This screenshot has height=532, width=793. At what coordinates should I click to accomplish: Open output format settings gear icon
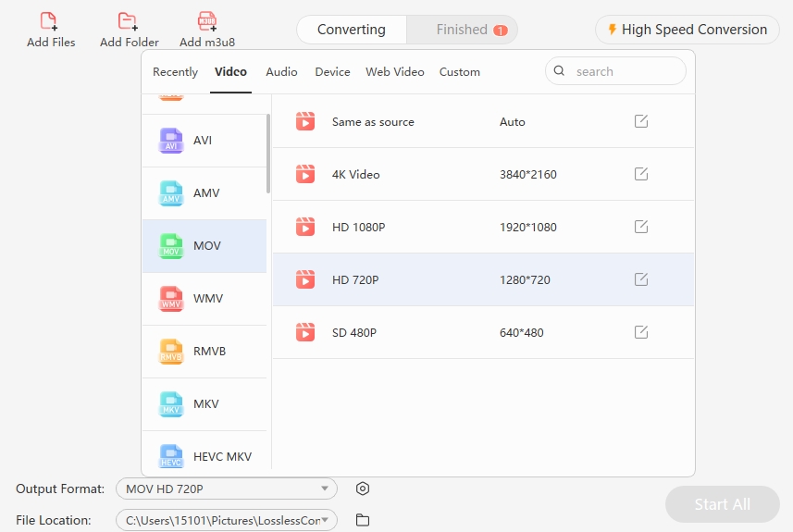363,489
